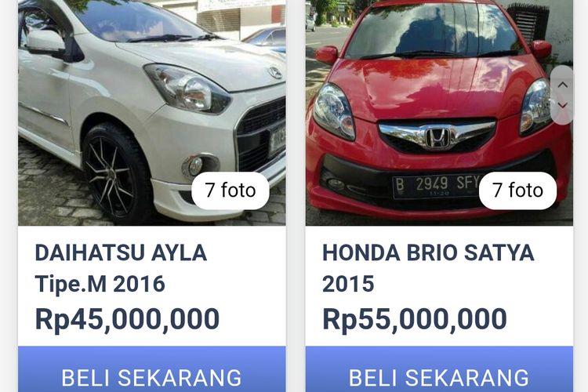Click the Honda logo on the red grille
Screen dimensions: 588x392
(x=437, y=136)
